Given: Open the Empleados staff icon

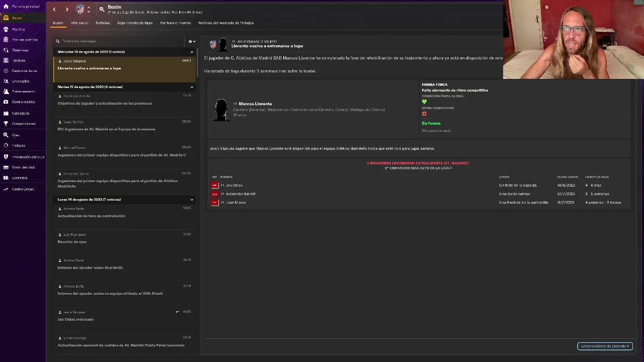Looking at the screenshot, I should [6, 81].
